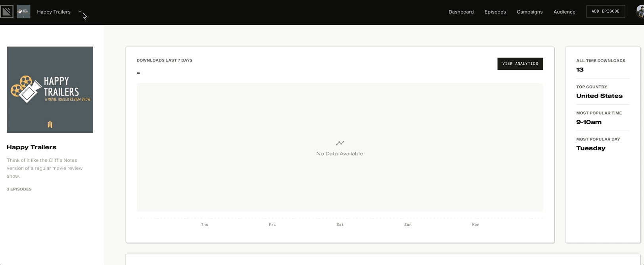The height and width of the screenshot is (265, 644).
Task: Click the small Happy Trailers podcast thumbnail
Action: pos(23,12)
